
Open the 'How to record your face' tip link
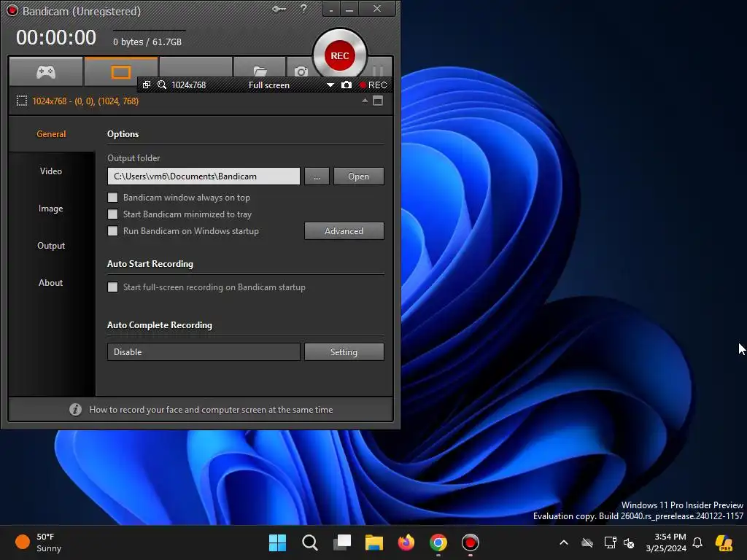pos(211,410)
